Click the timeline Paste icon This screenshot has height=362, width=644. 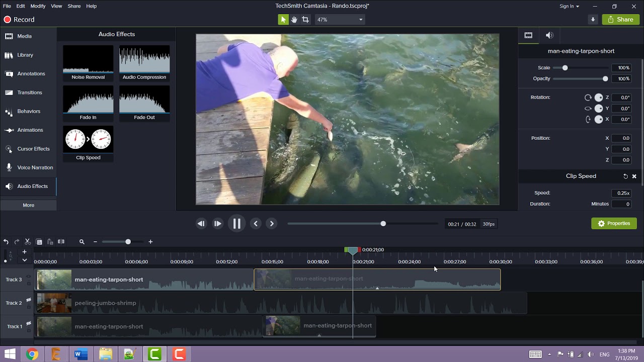click(x=50, y=242)
